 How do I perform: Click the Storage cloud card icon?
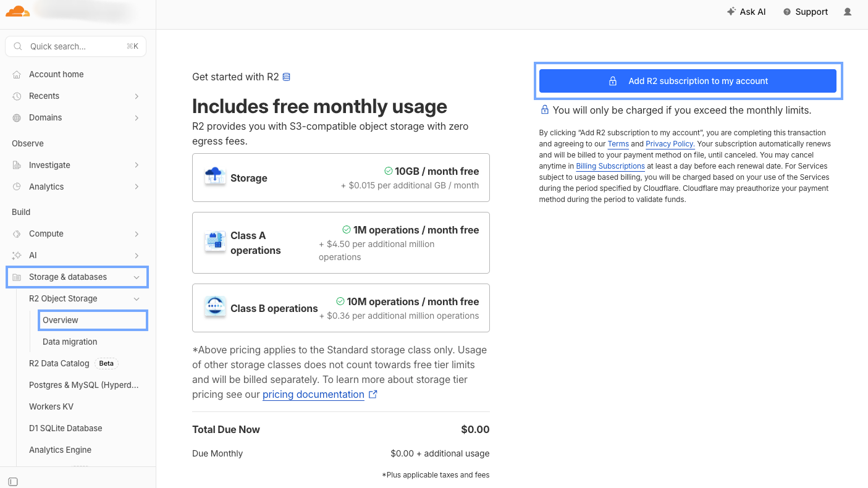[x=215, y=177]
